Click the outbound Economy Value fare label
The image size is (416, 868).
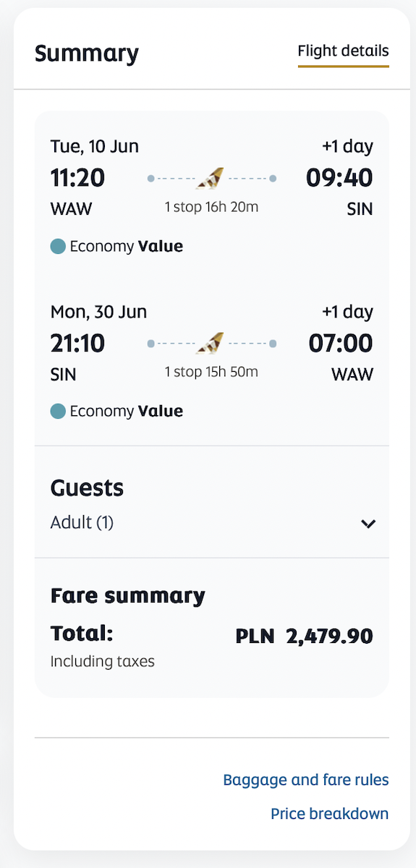point(126,247)
